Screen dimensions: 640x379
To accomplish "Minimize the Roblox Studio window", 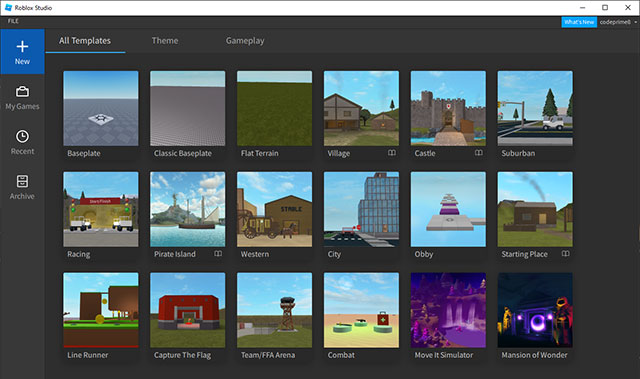I will point(582,7).
